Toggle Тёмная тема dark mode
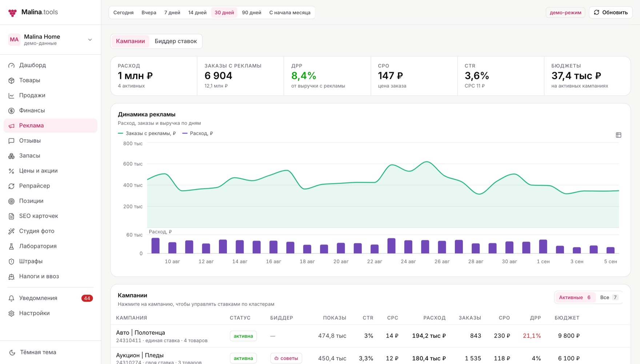Viewport: 640px width, 364px height. (x=51, y=352)
